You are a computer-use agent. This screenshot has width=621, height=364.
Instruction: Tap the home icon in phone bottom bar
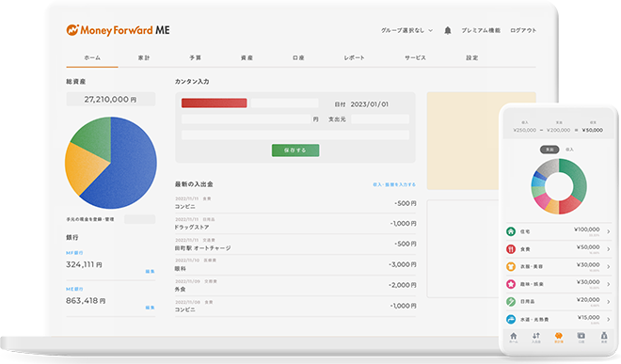tap(514, 337)
